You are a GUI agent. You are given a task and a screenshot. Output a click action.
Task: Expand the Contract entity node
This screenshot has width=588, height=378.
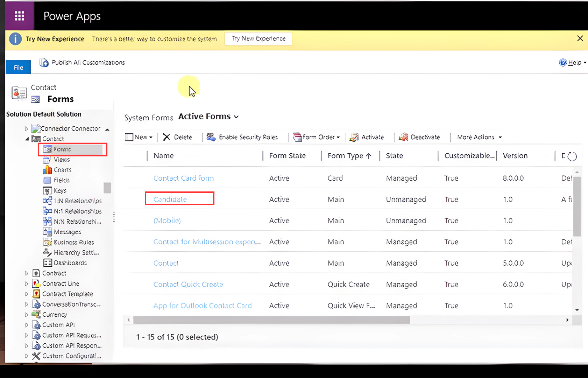(x=27, y=273)
